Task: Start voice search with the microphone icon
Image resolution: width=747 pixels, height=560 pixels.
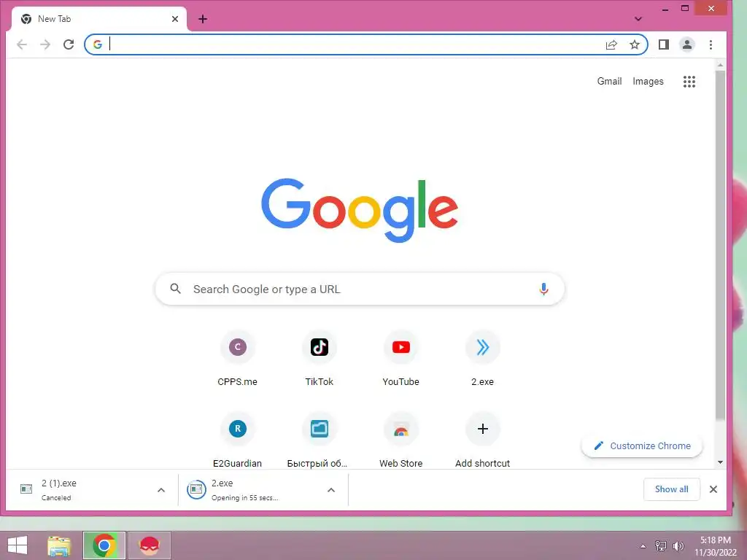Action: (543, 289)
